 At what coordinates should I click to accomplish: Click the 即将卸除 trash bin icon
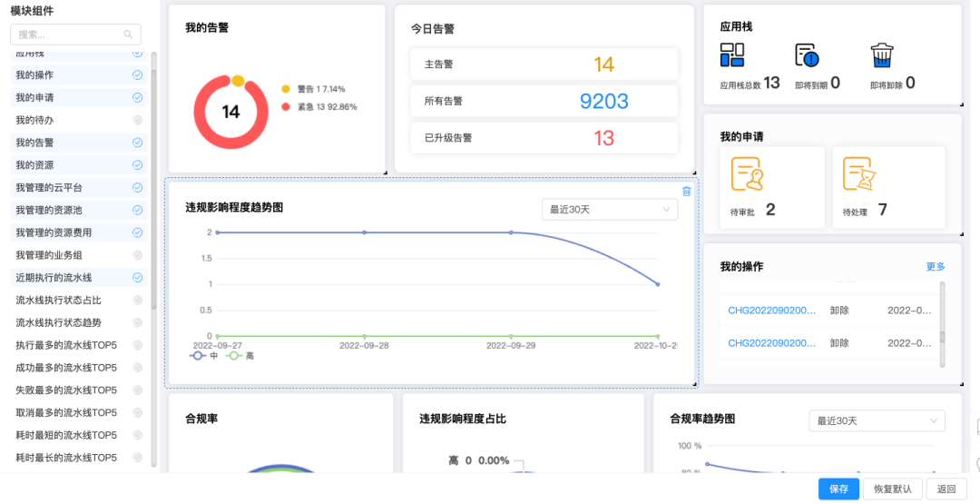(x=882, y=55)
